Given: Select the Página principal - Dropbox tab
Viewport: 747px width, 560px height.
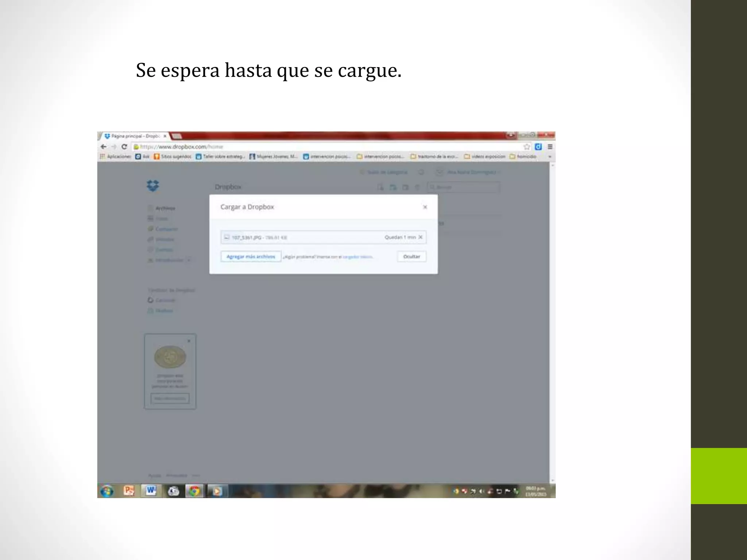Looking at the screenshot, I should pos(135,136).
